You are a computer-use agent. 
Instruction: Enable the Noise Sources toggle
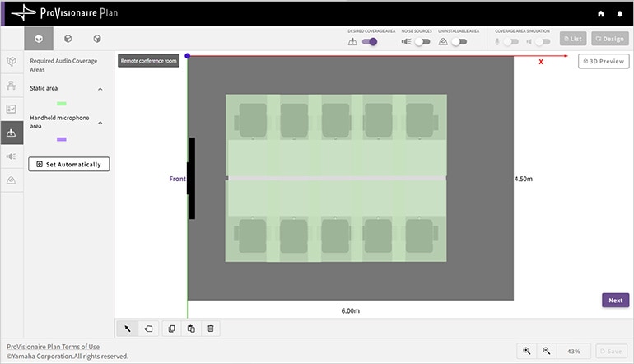[422, 41]
